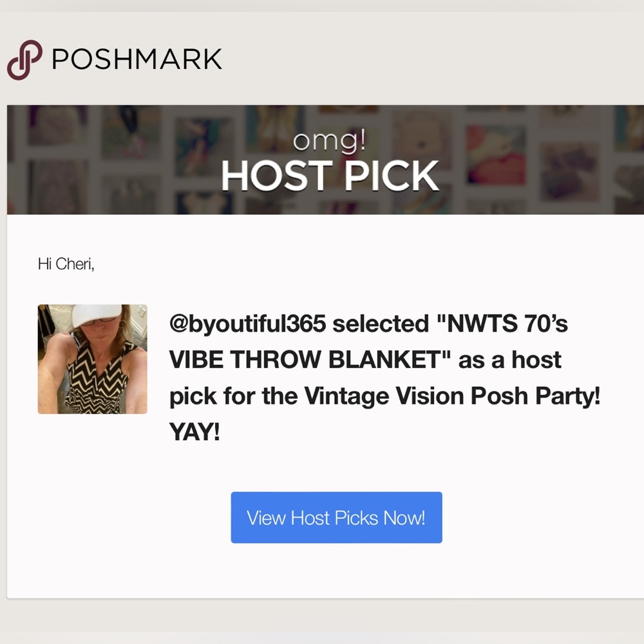
Task: Click the omg! banner text
Action: 329,142
